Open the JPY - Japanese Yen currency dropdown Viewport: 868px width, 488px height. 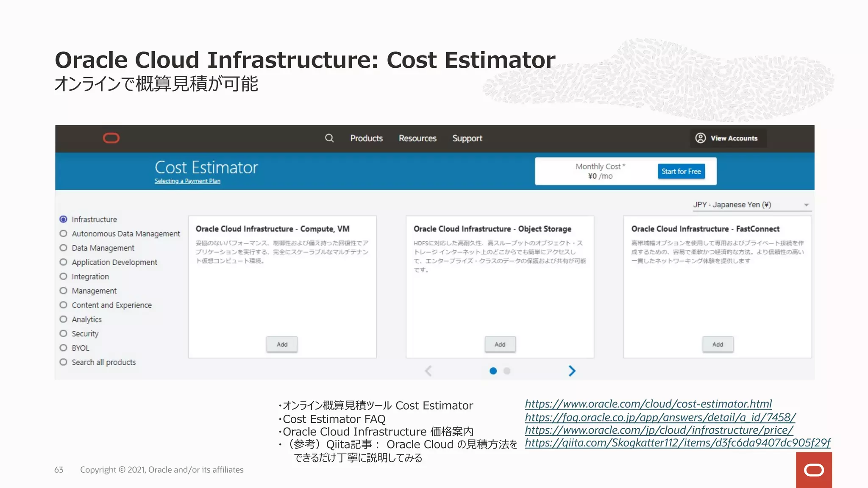(752, 205)
